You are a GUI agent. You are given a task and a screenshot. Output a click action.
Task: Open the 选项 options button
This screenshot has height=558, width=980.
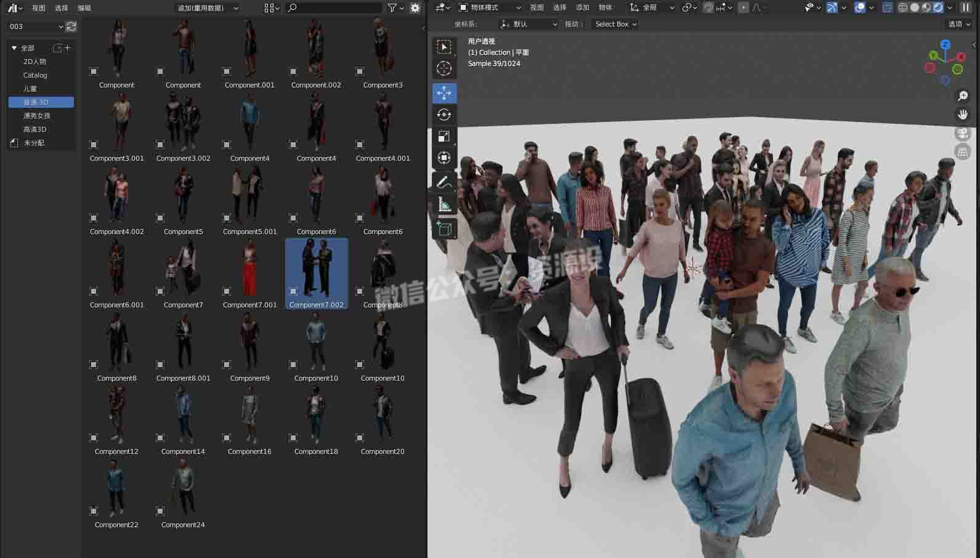[958, 24]
